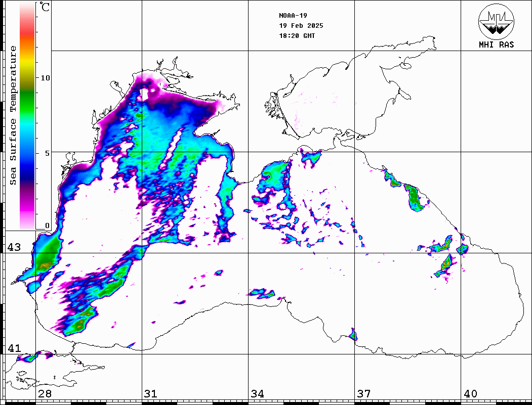Click longitude label '34'
This screenshot has height=405, width=532.
click(257, 393)
